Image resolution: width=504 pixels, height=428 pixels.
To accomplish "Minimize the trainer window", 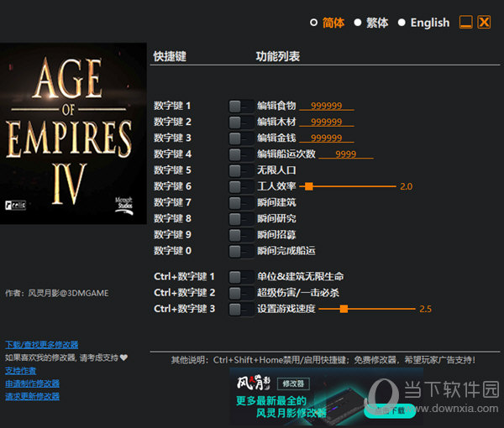I will click(465, 22).
